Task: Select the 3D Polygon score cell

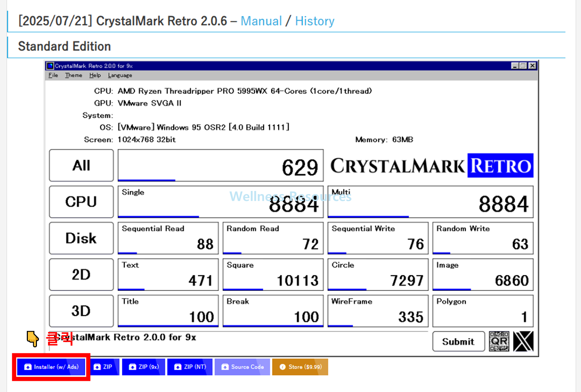Action: coord(483,311)
